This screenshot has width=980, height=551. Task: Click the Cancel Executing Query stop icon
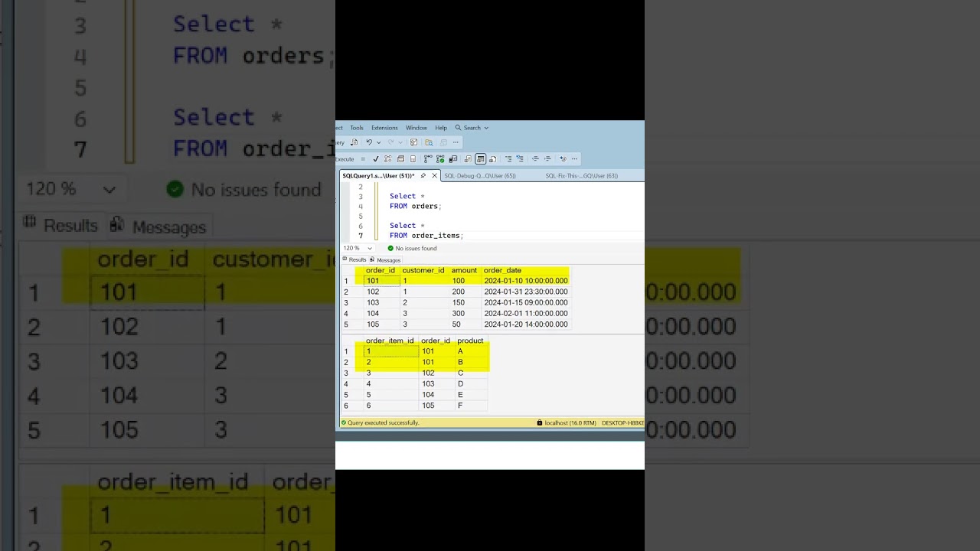(x=363, y=159)
